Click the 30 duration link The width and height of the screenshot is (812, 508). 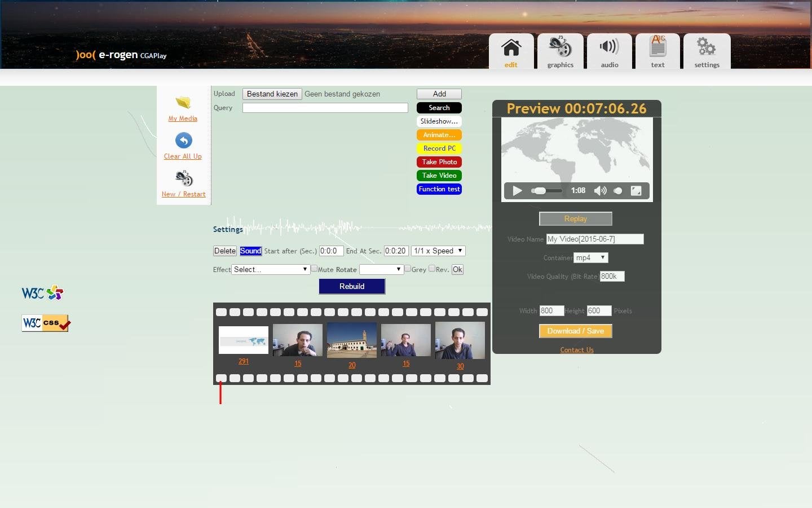460,366
